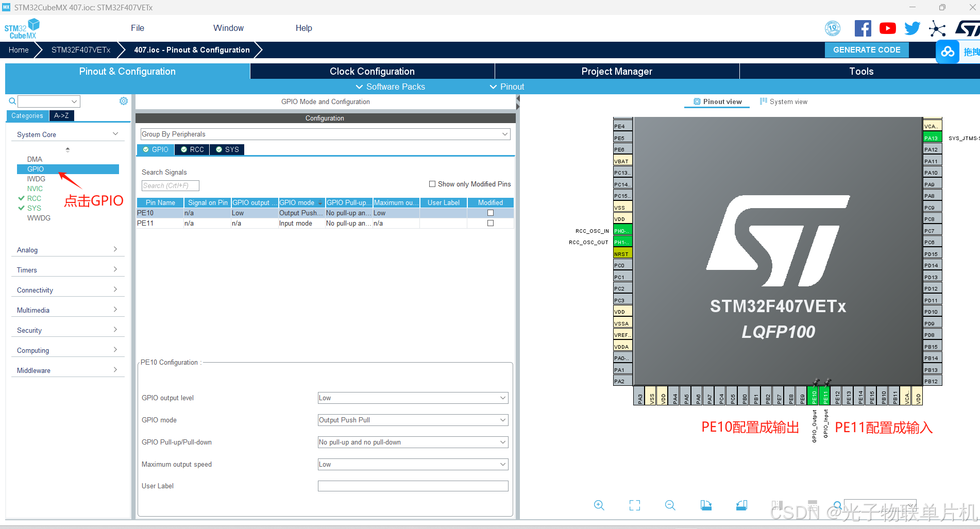Expand the Connectivity category
The image size is (980, 529).
pyautogui.click(x=67, y=290)
